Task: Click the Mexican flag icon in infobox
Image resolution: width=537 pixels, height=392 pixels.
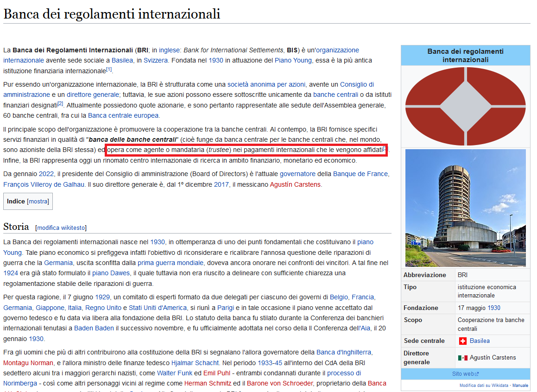Action: 463,358
